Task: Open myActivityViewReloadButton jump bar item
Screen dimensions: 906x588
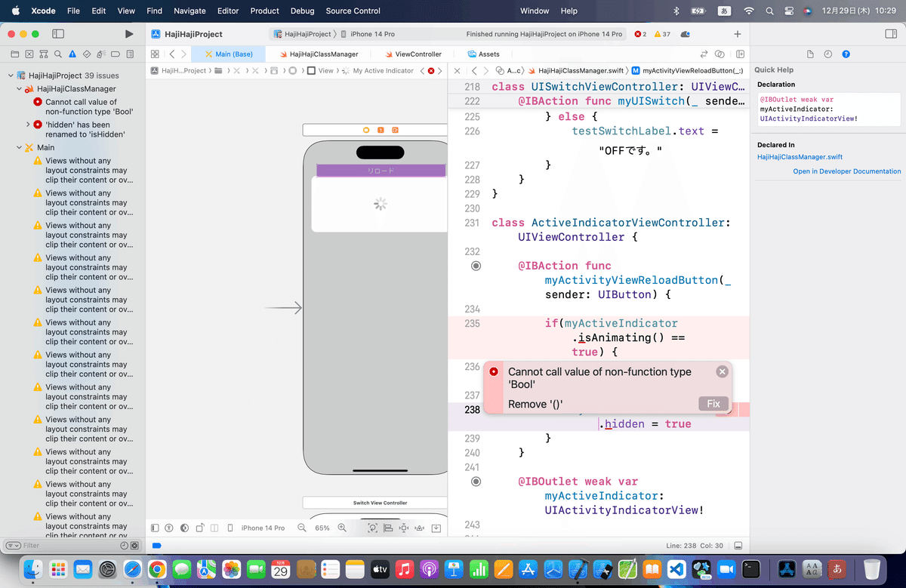Action: point(687,70)
